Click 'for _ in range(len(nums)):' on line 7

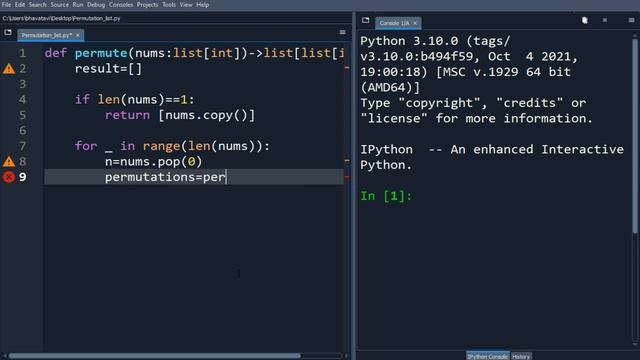coord(172,146)
